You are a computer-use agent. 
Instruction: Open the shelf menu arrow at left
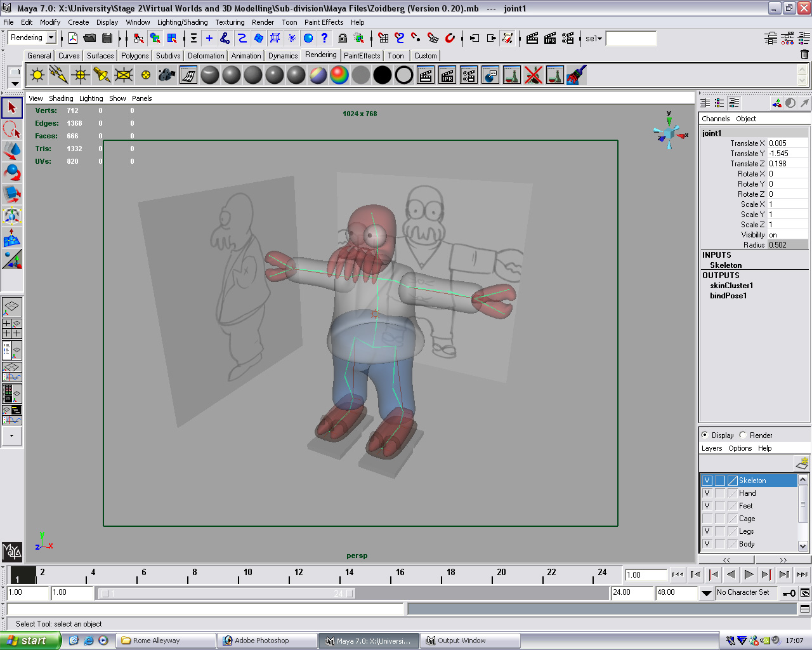[15, 83]
